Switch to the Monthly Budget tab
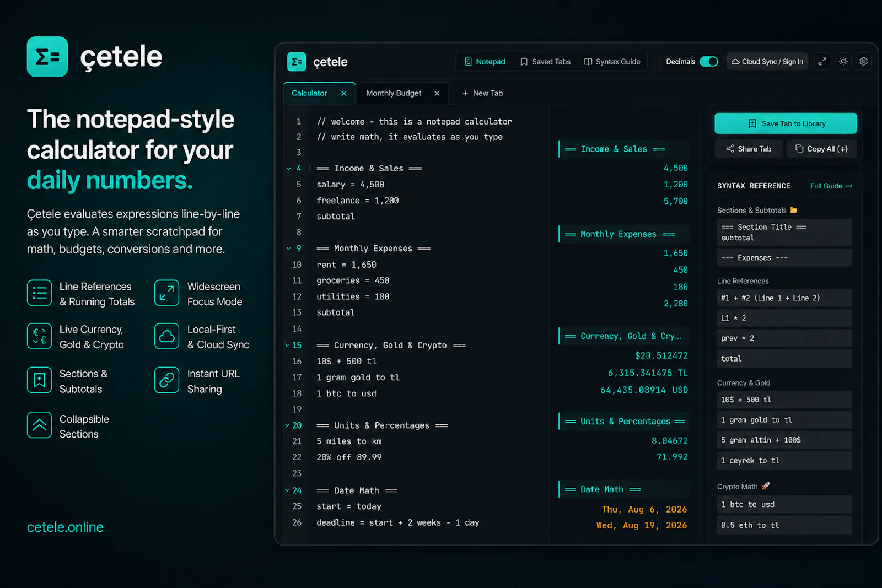This screenshot has height=588, width=882. [394, 93]
